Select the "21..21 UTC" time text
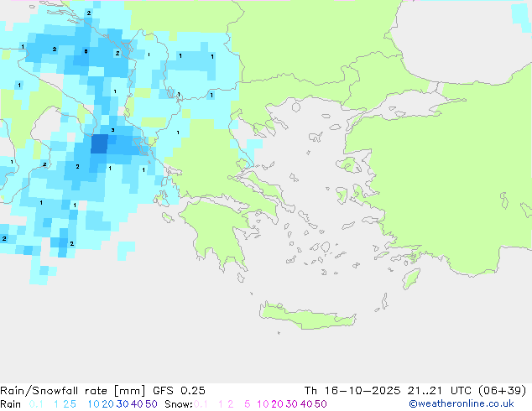This screenshot has height=411, width=532. 440,391
